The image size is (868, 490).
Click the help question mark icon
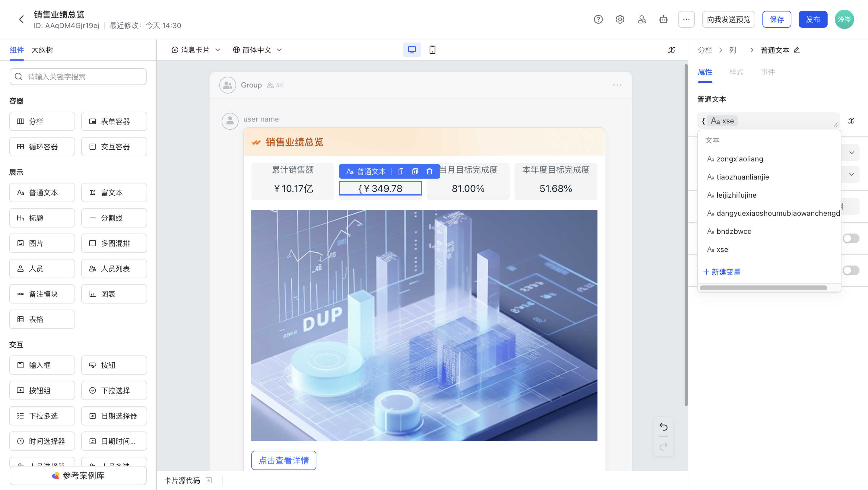[598, 20]
